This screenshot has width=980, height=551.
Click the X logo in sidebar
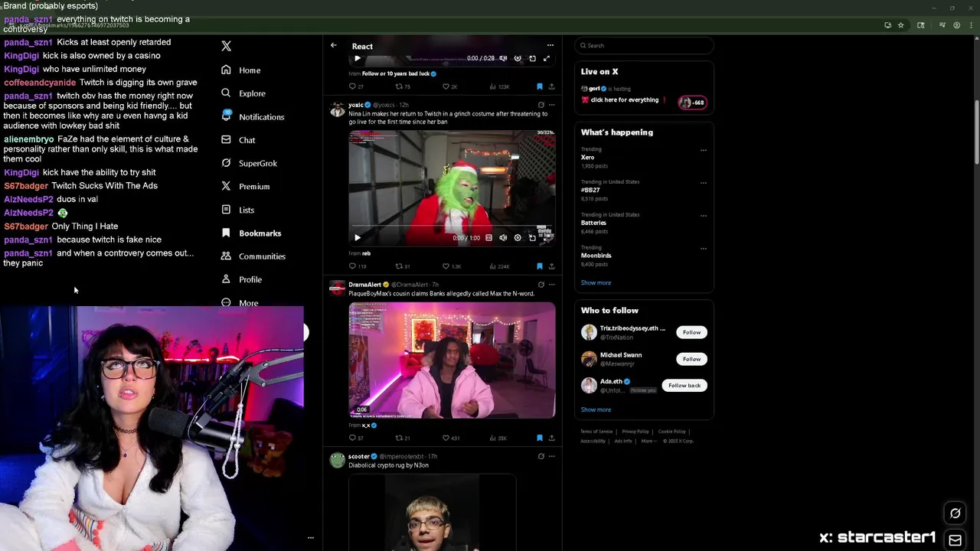pos(226,47)
